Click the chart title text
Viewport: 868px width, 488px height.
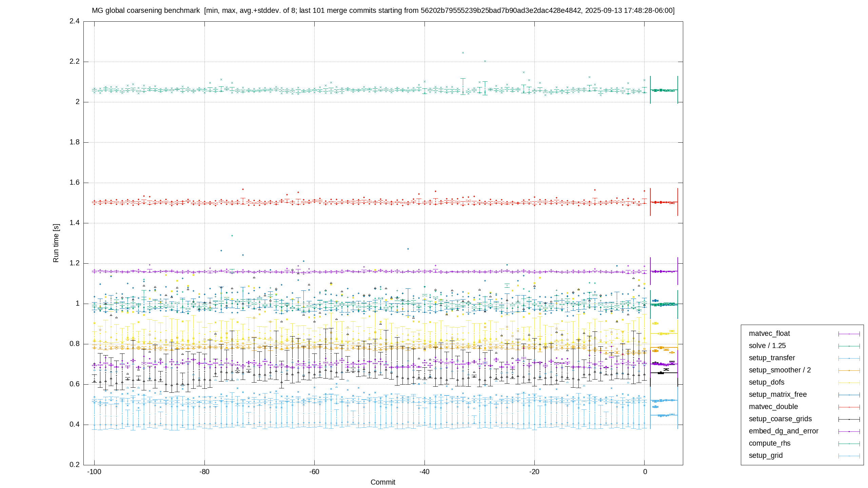[x=383, y=11]
